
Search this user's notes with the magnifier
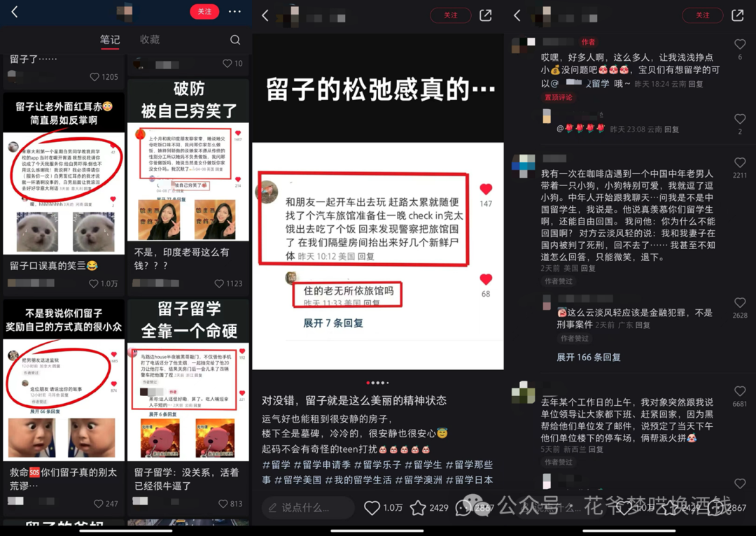235,39
